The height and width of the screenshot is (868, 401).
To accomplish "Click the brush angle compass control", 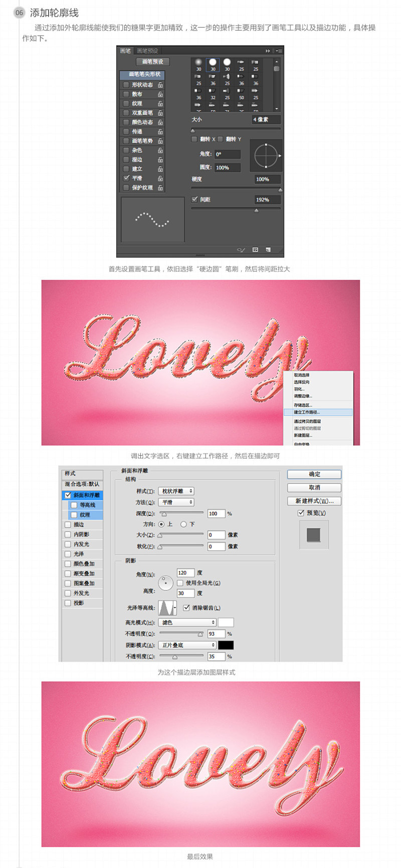I will coord(266,156).
